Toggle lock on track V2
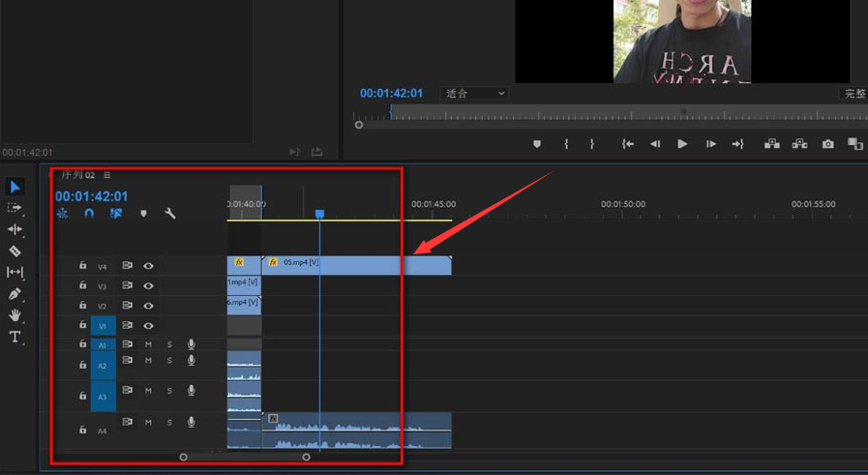This screenshot has height=475, width=868. (x=83, y=306)
